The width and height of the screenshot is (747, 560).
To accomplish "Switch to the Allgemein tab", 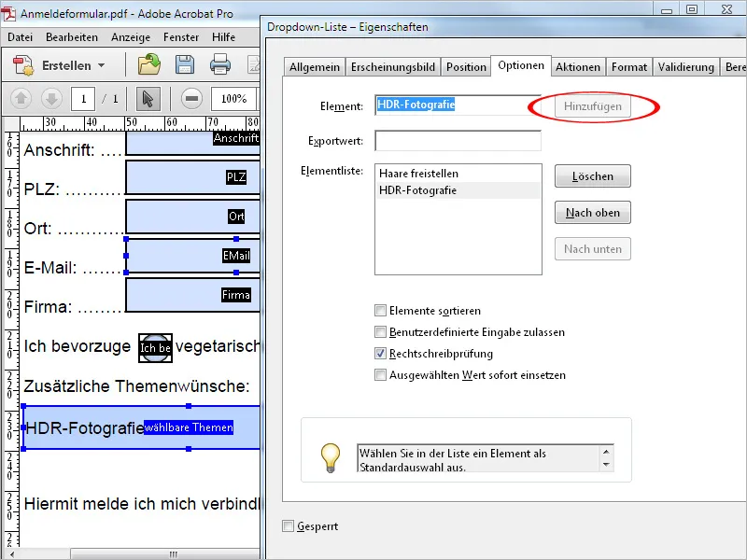I will point(315,67).
